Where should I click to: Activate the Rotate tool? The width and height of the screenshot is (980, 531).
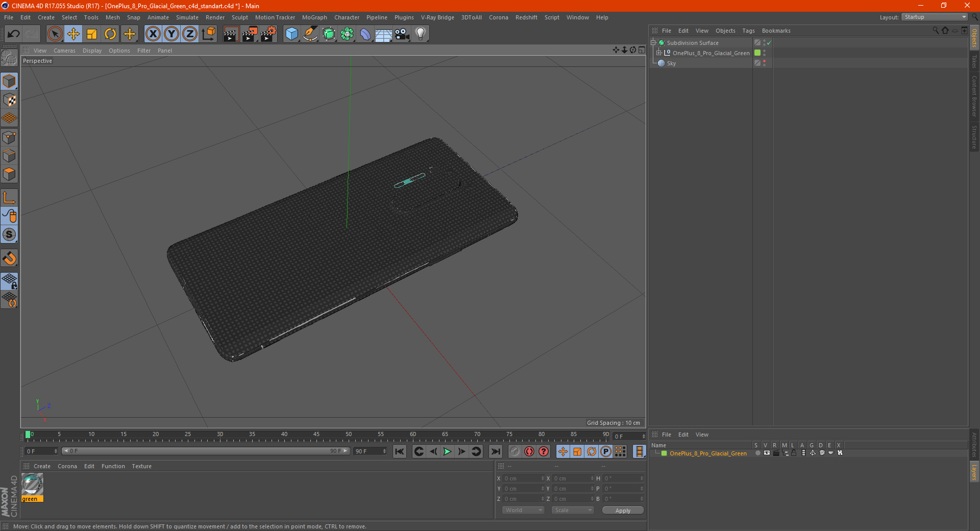pos(110,34)
